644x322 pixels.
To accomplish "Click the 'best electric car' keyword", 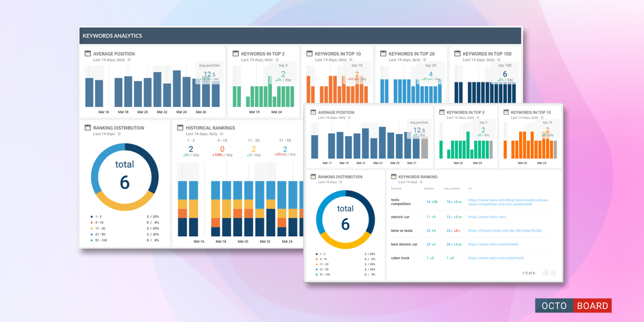I will click(x=404, y=244).
